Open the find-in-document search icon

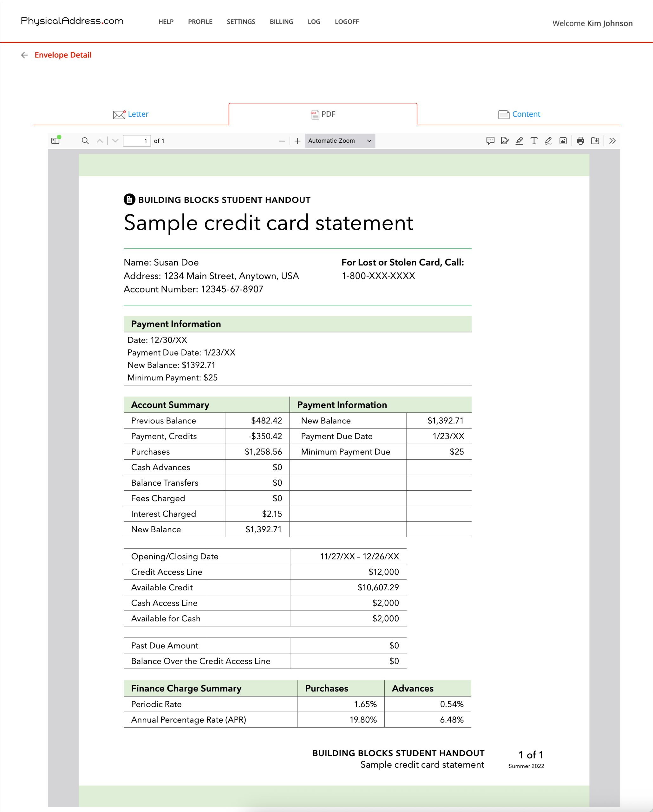click(85, 141)
